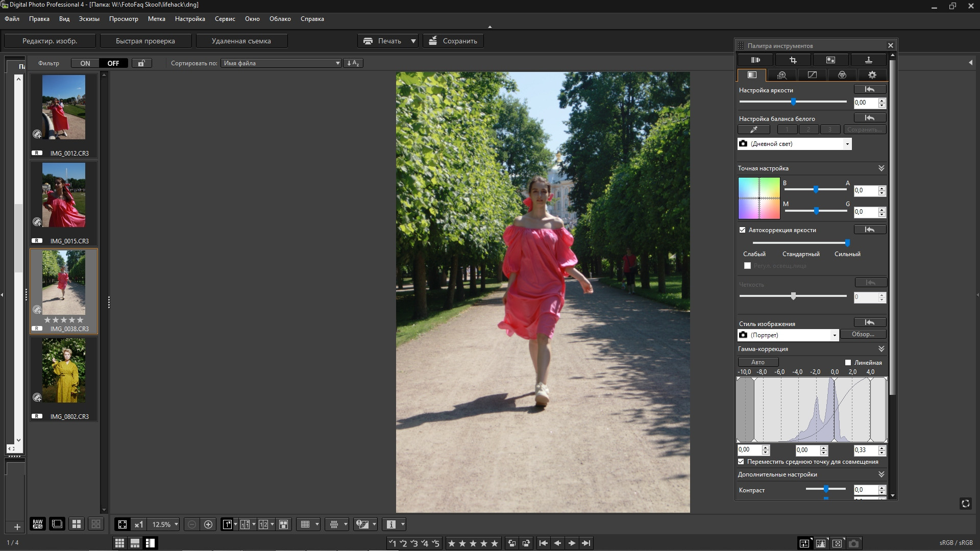This screenshot has width=980, height=551.
Task: Click the white balance eyedropper
Action: pyautogui.click(x=753, y=130)
